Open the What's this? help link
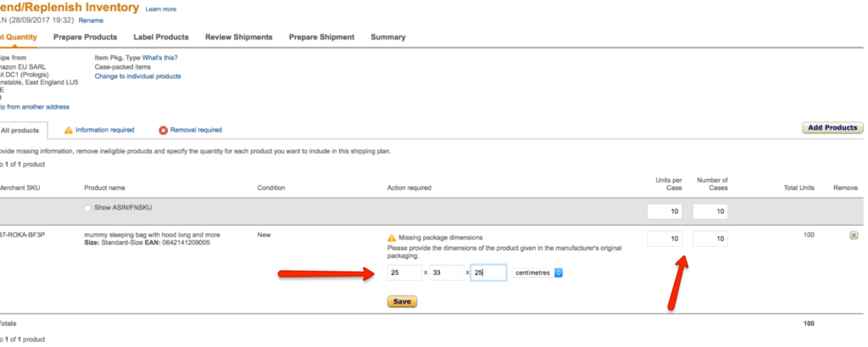Screen dimensions: 868x347 coord(159,58)
